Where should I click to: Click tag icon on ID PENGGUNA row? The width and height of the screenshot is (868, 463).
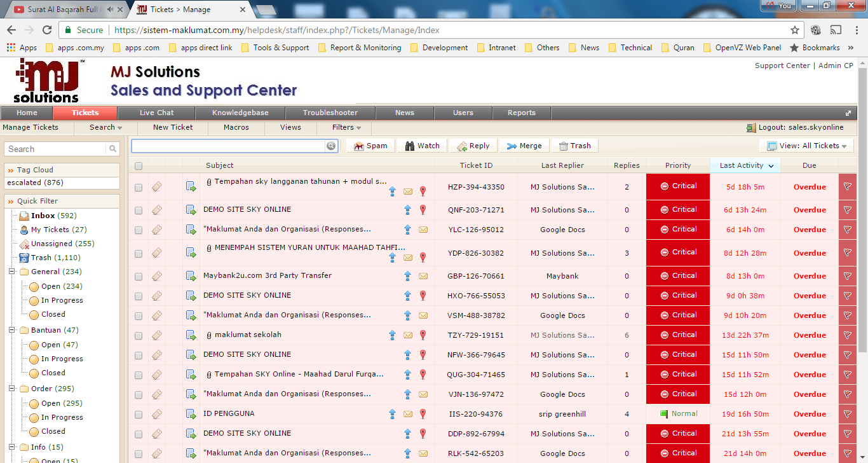156,414
